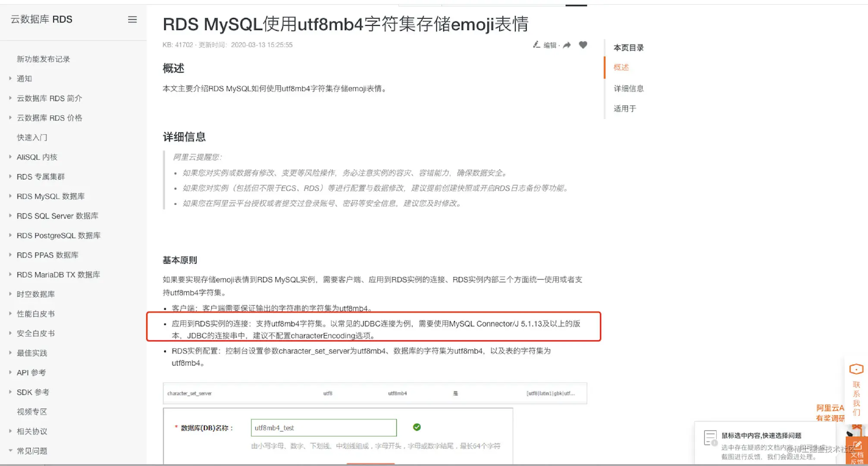868x466 pixels.
Task: Expand the RDS PostgreSQL 数据库 arrow
Action: coord(10,235)
